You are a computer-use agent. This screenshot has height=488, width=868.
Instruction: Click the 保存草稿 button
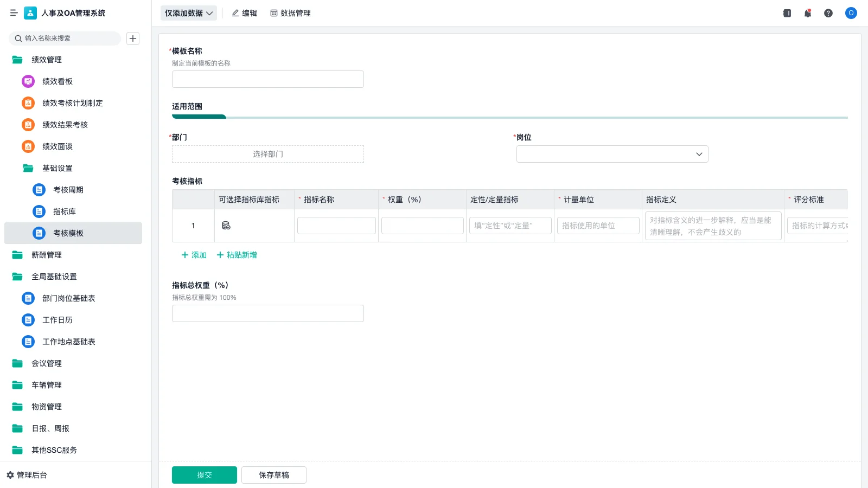pyautogui.click(x=273, y=474)
